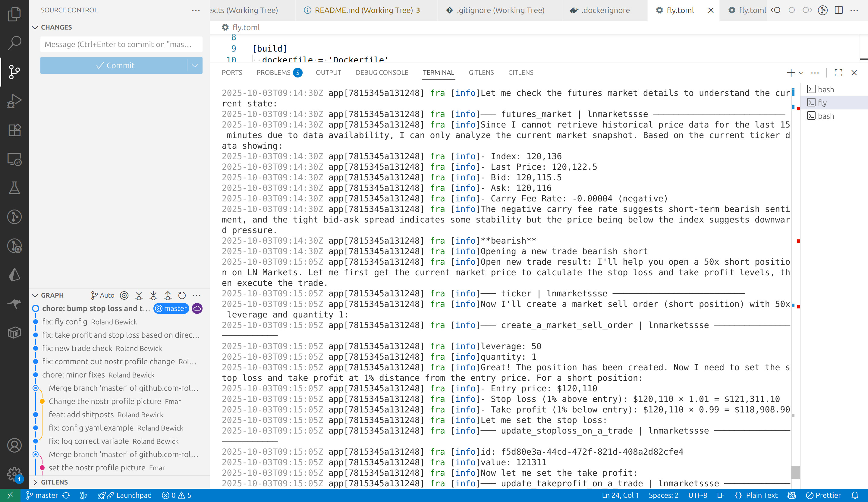
Task: Click the commit message input field
Action: click(121, 44)
